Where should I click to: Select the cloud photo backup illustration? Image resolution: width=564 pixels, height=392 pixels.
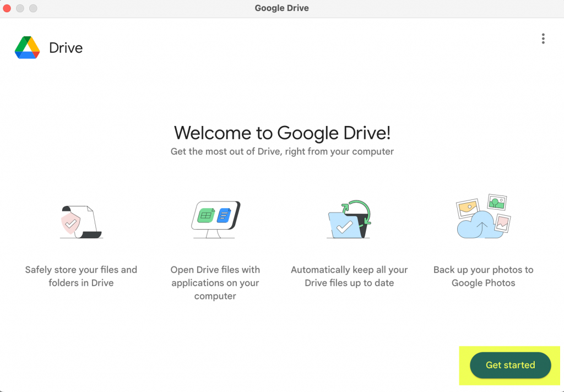[x=484, y=216]
